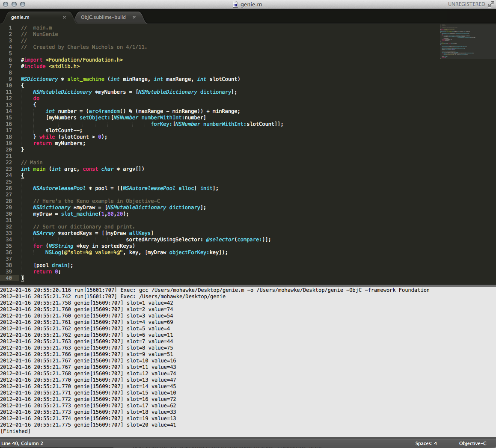Select the genie.m tab

[20, 18]
